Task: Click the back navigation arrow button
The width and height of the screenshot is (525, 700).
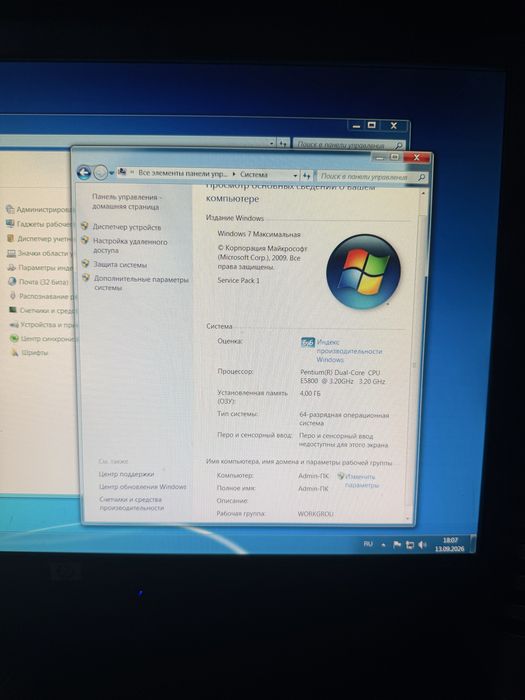Action: (84, 172)
